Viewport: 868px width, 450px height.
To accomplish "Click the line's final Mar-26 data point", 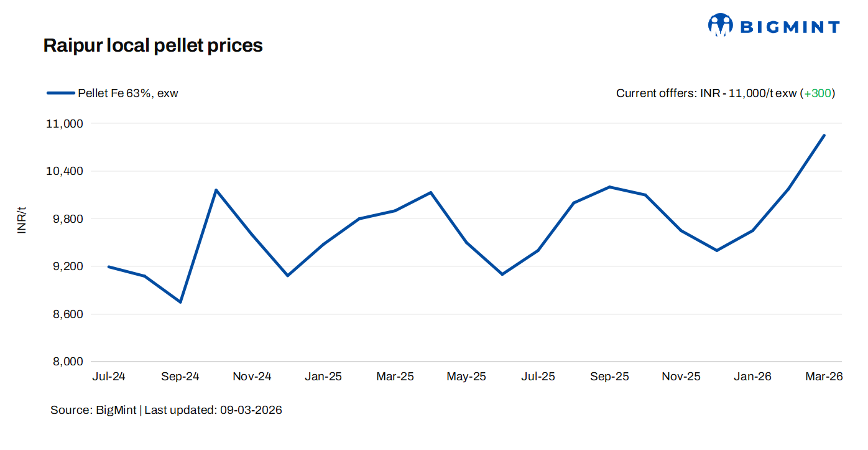I will tap(824, 135).
